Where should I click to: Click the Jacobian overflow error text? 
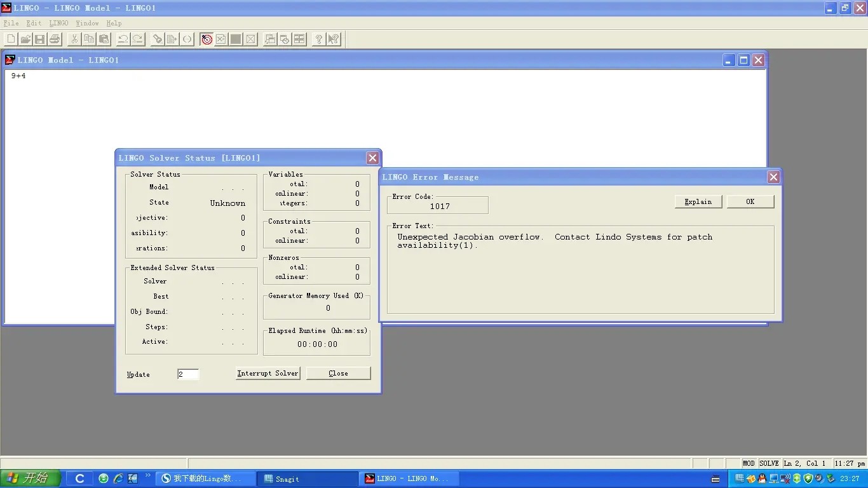click(x=555, y=241)
